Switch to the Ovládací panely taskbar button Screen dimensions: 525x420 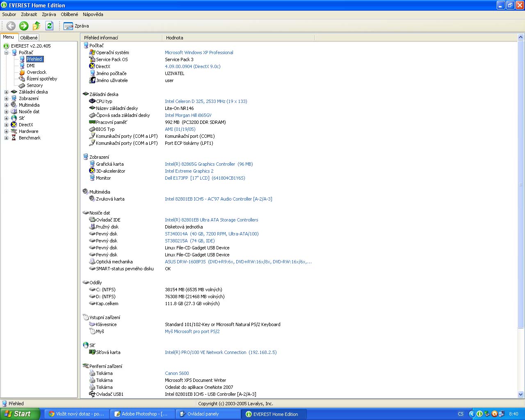(x=209, y=414)
